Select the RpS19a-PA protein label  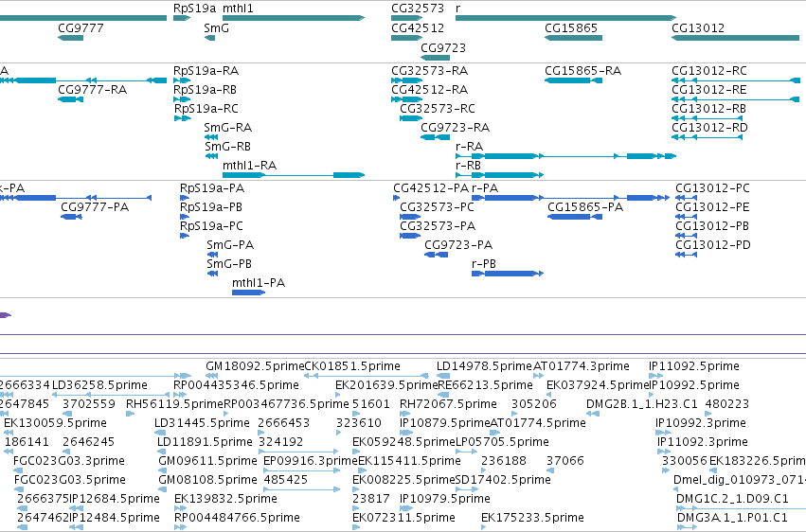coord(212,188)
